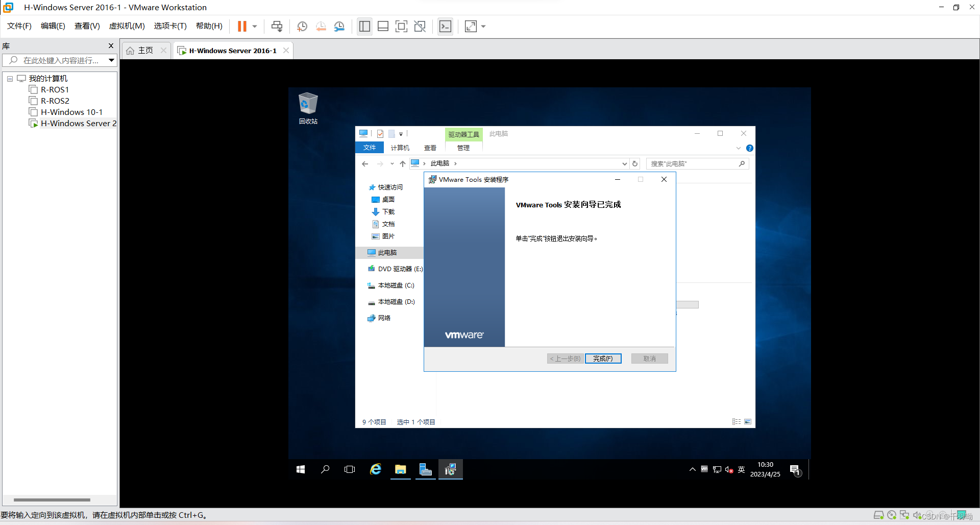Toggle the thumbnail bar view
Screen dimensions: 980x525
pyautogui.click(x=383, y=26)
